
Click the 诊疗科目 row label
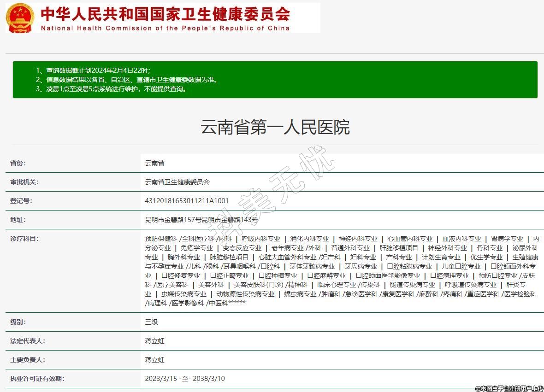[24, 239]
